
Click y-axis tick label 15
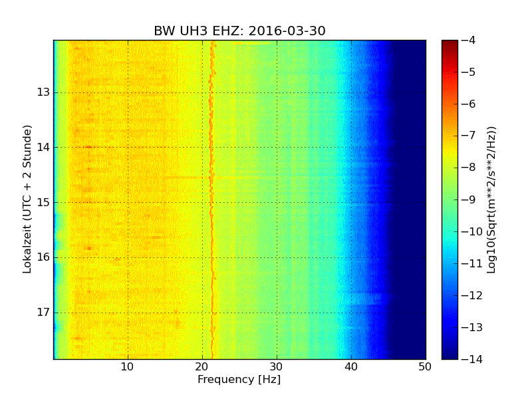click(x=43, y=202)
